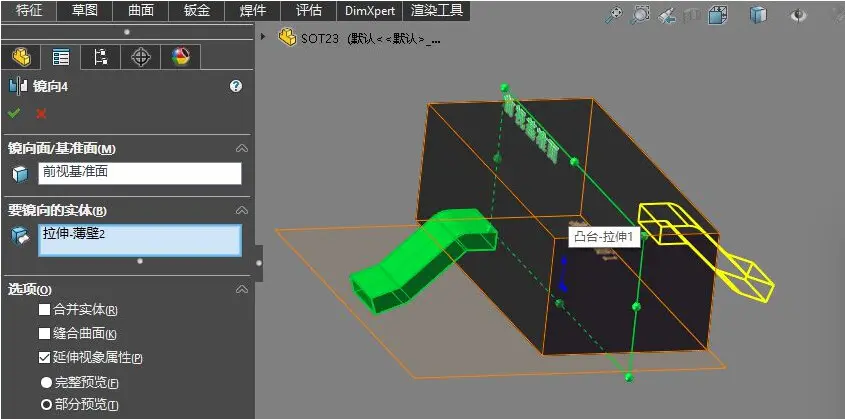Image resolution: width=845 pixels, height=419 pixels.
Task: Collapse the 要镜向的实体 section
Action: click(242, 210)
